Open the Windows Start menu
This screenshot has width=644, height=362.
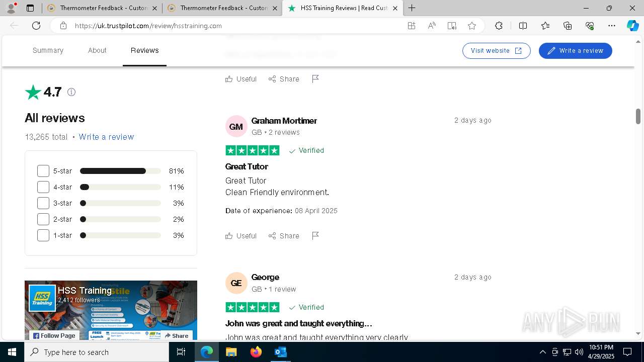pyautogui.click(x=12, y=352)
